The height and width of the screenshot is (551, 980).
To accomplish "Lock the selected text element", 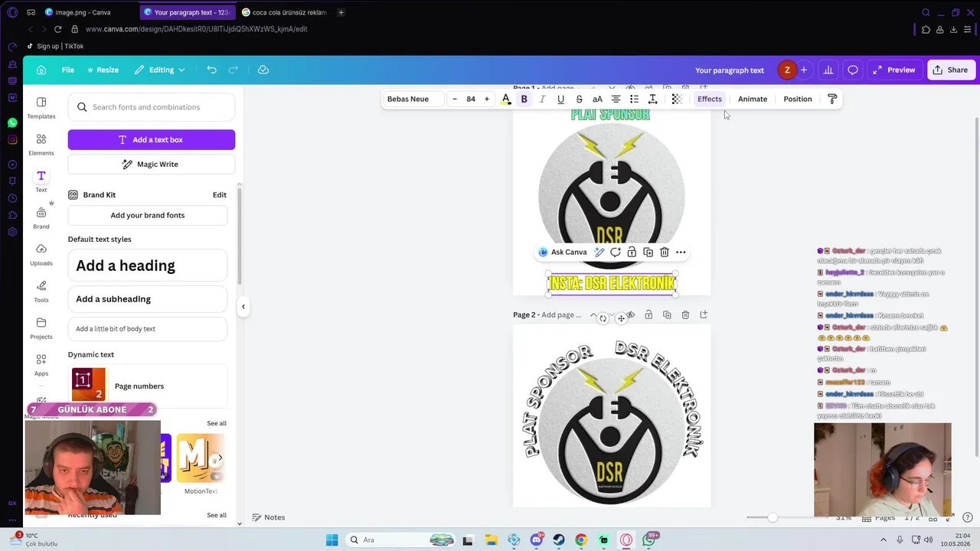I will coord(632,252).
